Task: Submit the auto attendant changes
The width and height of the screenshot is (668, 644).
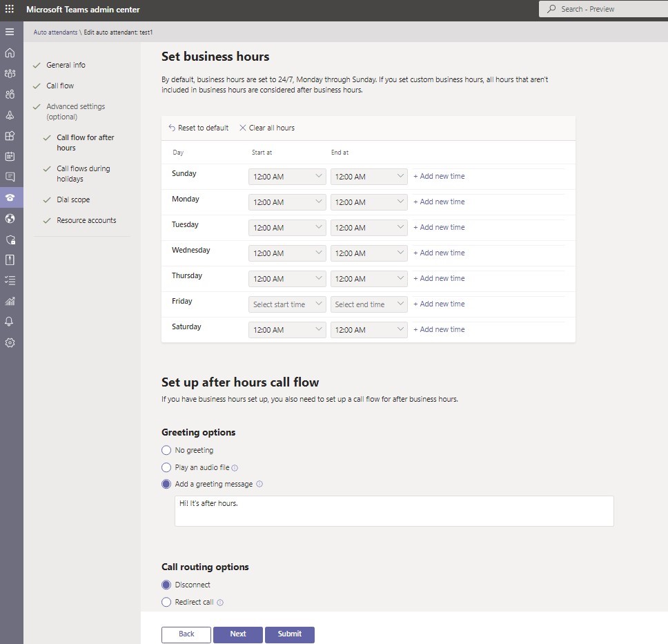Action: pos(289,634)
